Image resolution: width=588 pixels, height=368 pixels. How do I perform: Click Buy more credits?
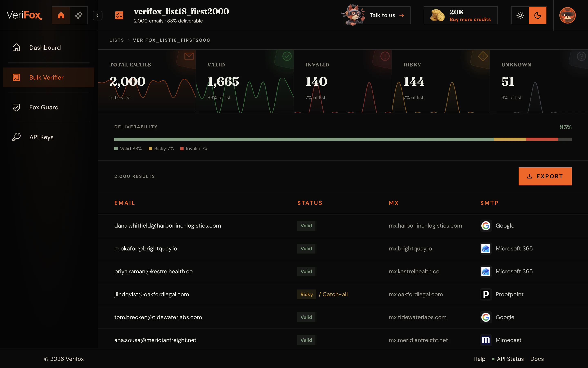[470, 19]
